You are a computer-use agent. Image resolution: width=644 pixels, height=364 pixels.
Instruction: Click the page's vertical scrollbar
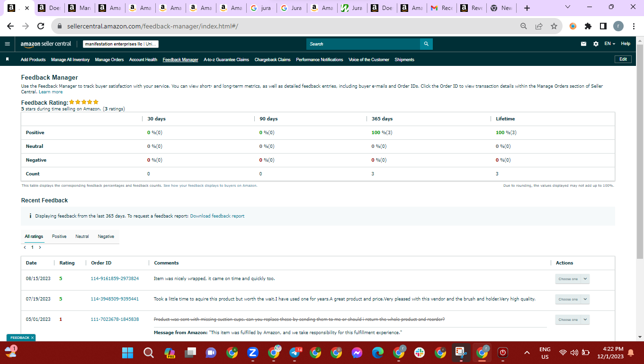(x=640, y=152)
